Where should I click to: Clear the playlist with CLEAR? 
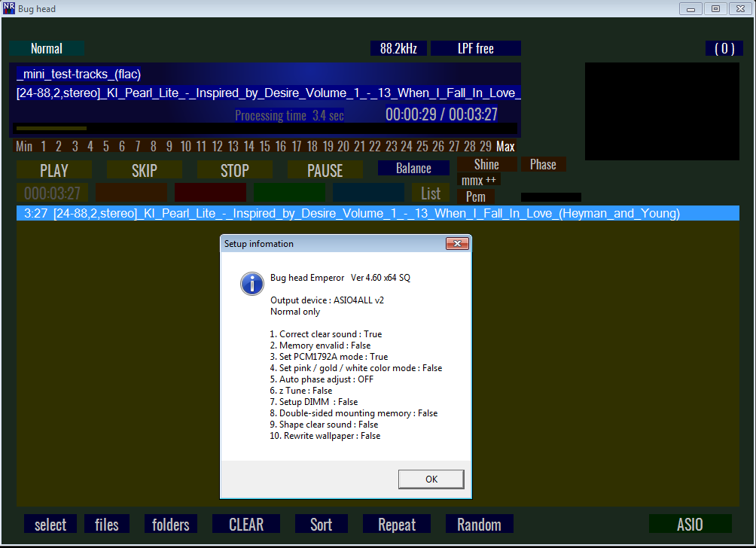pos(246,524)
